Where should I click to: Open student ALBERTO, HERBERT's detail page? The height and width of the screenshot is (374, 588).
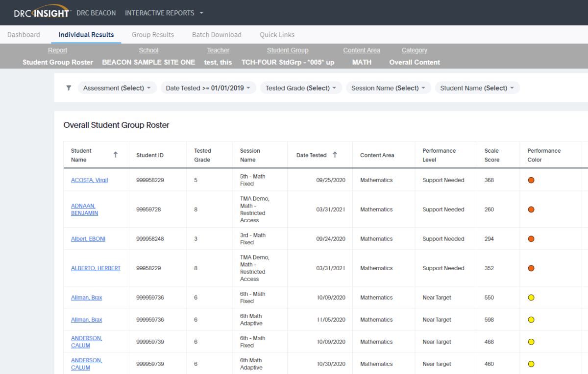pyautogui.click(x=96, y=268)
